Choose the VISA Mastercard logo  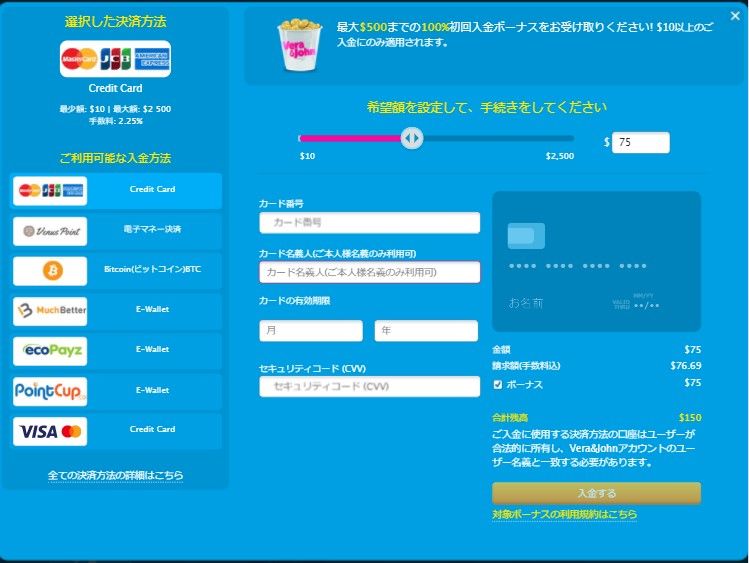[50, 431]
